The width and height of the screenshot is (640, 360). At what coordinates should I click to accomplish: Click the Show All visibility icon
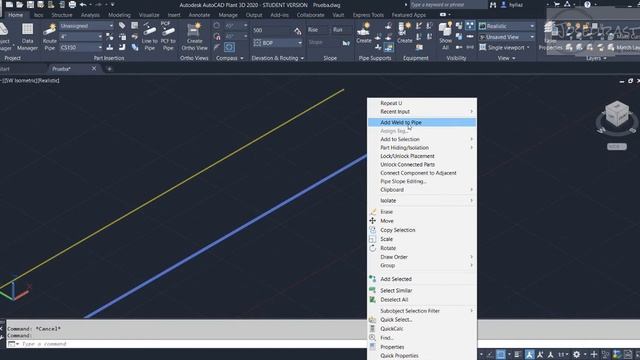pos(445,36)
